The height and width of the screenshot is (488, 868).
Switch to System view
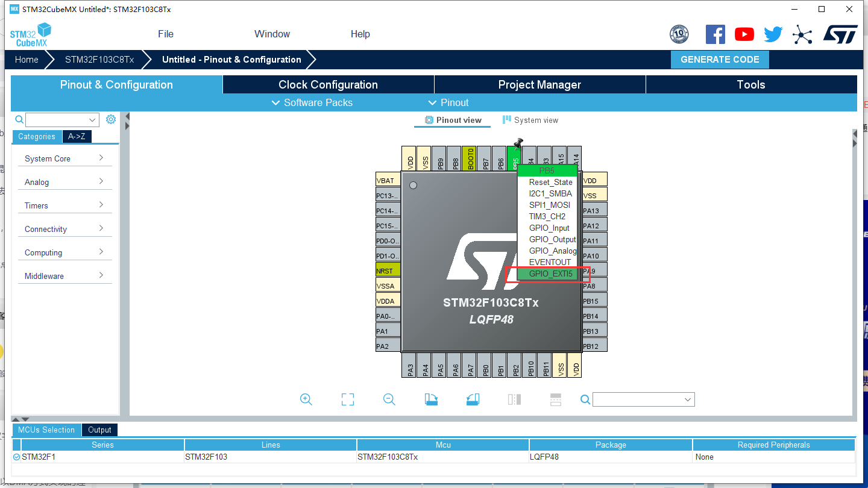click(530, 120)
